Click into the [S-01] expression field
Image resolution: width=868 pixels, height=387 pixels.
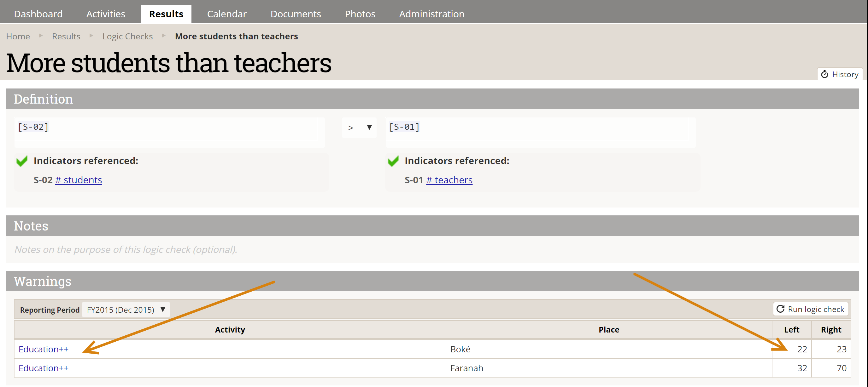tap(539, 132)
